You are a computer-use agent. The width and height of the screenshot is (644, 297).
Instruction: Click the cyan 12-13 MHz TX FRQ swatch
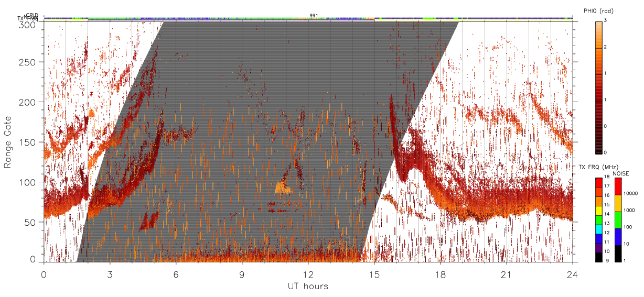tap(599, 229)
